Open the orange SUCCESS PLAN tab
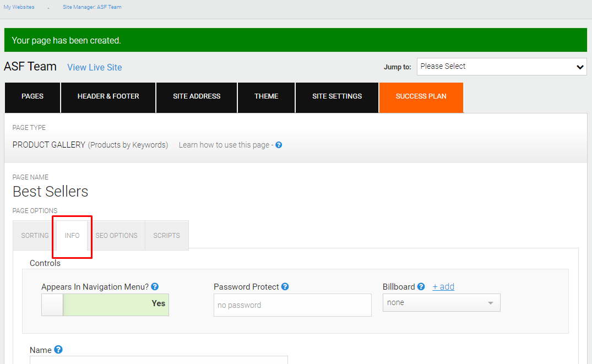The width and height of the screenshot is (592, 364). click(421, 97)
